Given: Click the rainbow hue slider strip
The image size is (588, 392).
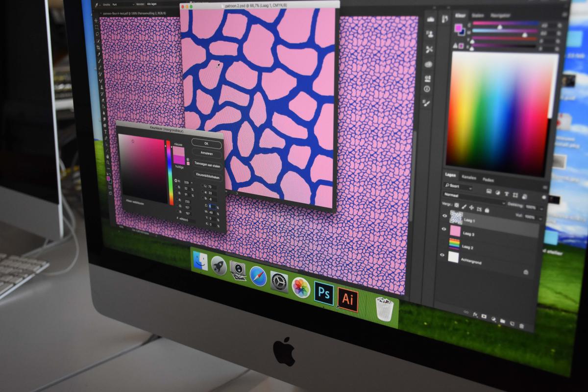Looking at the screenshot, I should tap(171, 172).
